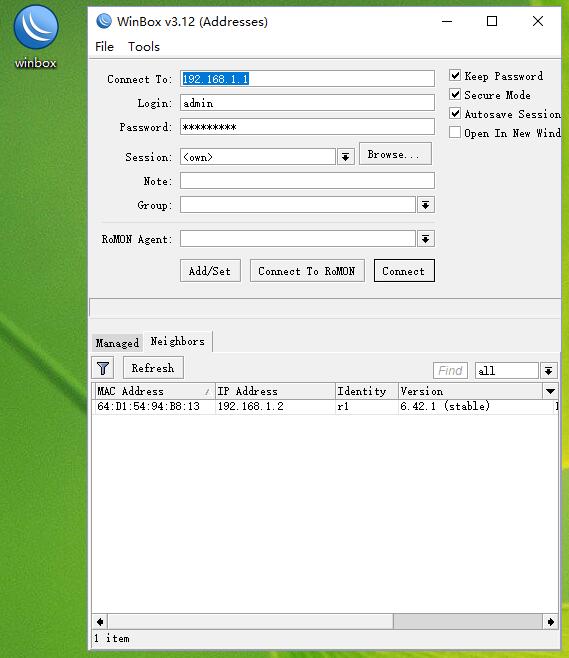Switch to the Managed tab
This screenshot has height=658, width=569.
[117, 343]
